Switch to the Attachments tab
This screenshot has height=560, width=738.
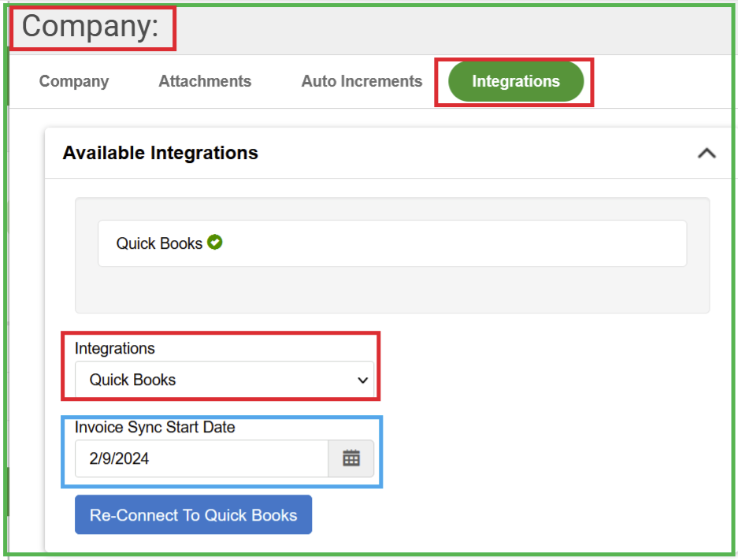(205, 81)
